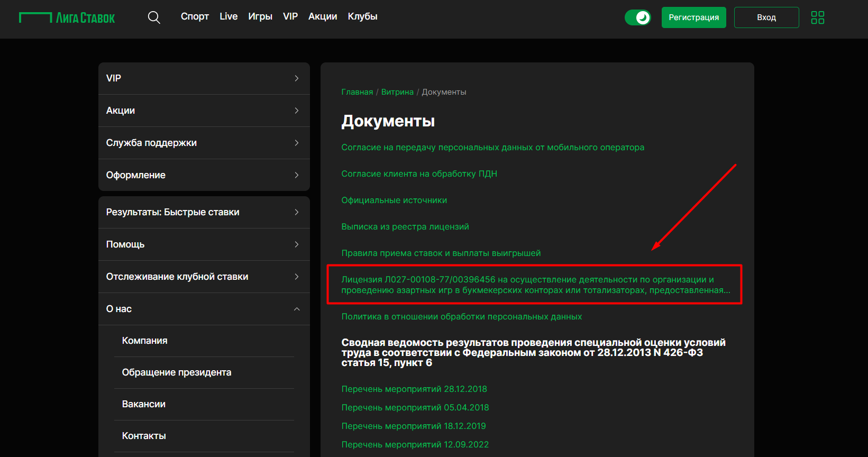Open the apps grid icon
The image size is (868, 457).
coord(817,17)
